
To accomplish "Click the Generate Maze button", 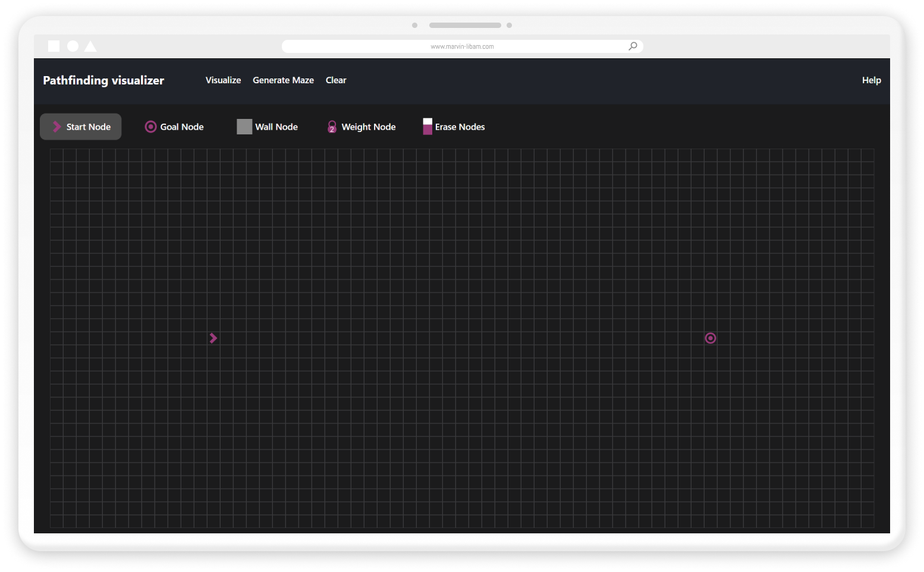I will pyautogui.click(x=283, y=80).
